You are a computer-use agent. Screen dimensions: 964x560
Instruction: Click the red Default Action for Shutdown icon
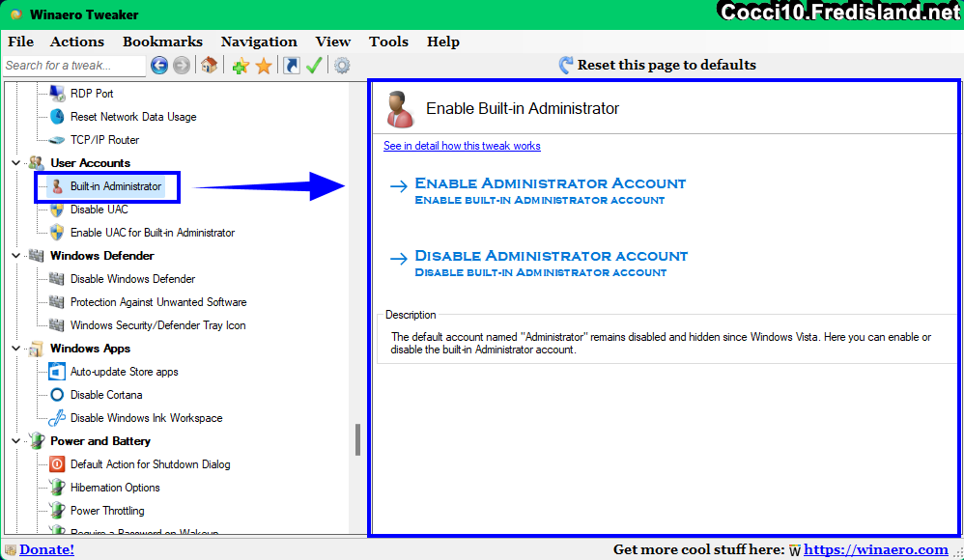(x=57, y=464)
